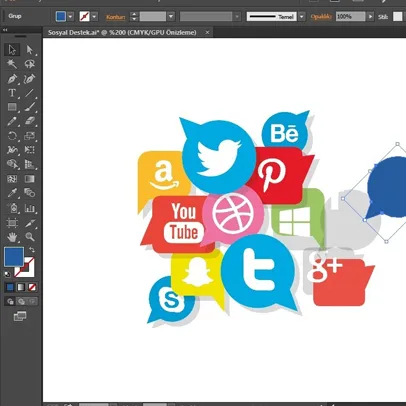The image size is (406, 406).
Task: Open Opaklık transparency panel link
Action: click(321, 16)
